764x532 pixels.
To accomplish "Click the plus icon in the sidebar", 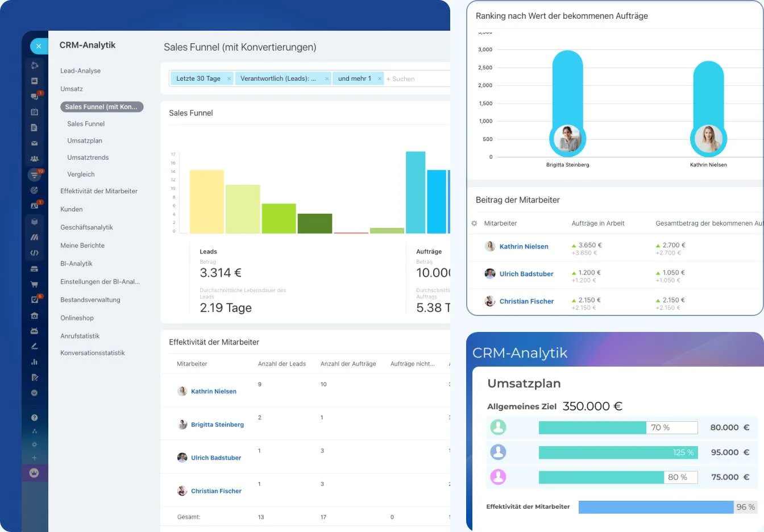I will tap(34, 458).
